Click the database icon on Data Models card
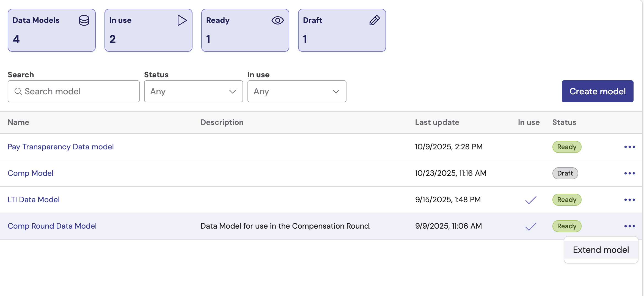The height and width of the screenshot is (296, 644). (84, 20)
